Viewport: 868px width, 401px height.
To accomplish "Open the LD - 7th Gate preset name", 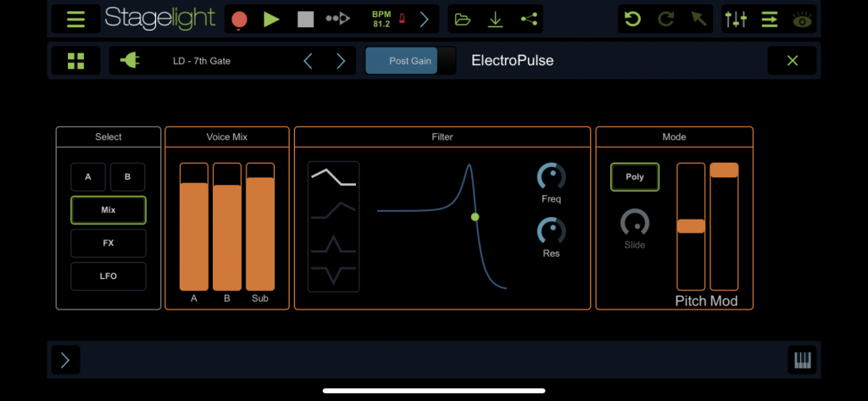I will tap(202, 61).
